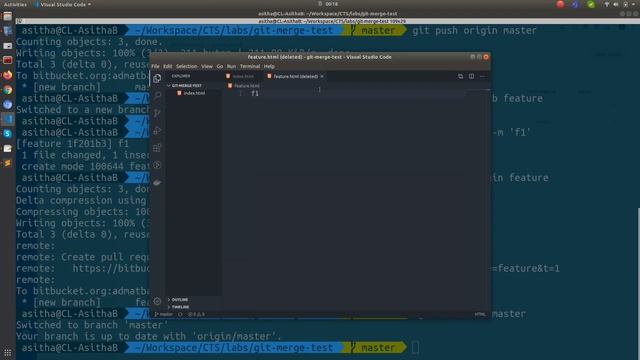Screen dimensions: 640x360
Task: Click the Synchronize Changes status bar icon
Action: click(x=180, y=314)
